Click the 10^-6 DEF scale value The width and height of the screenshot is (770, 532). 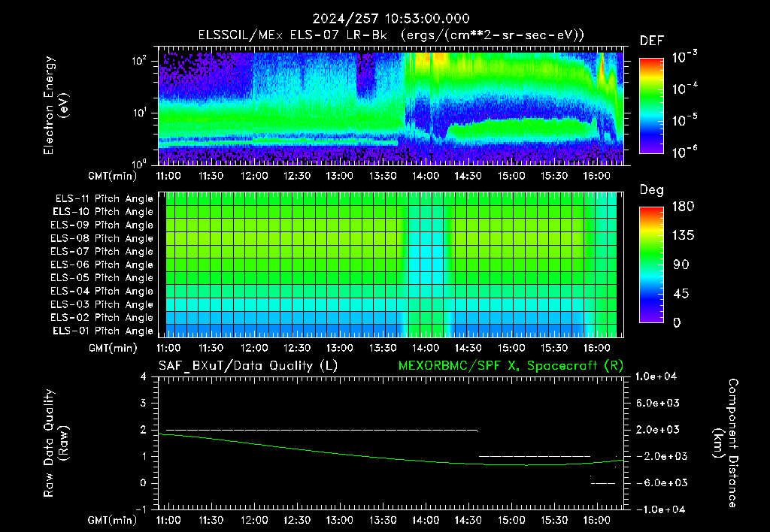pyautogui.click(x=684, y=152)
